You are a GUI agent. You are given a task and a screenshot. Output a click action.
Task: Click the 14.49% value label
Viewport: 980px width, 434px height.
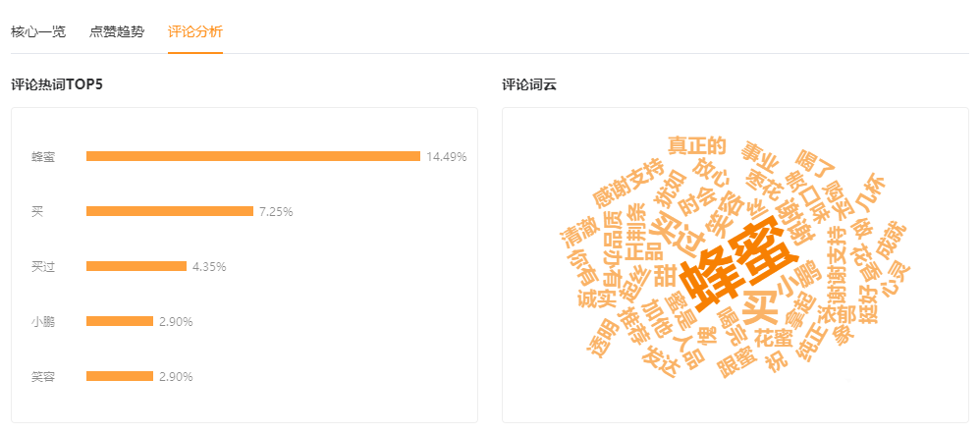click(447, 156)
